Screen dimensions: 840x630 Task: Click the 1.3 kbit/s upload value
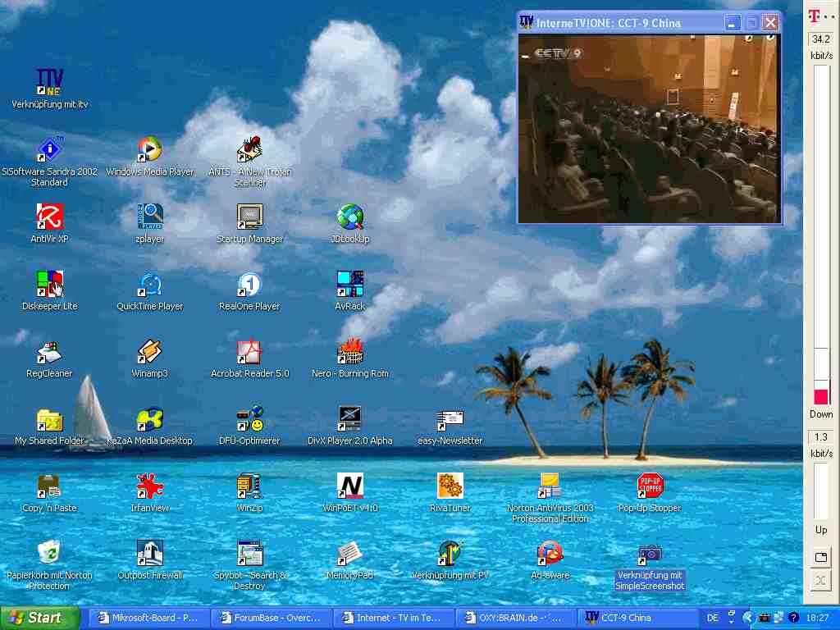tap(821, 437)
